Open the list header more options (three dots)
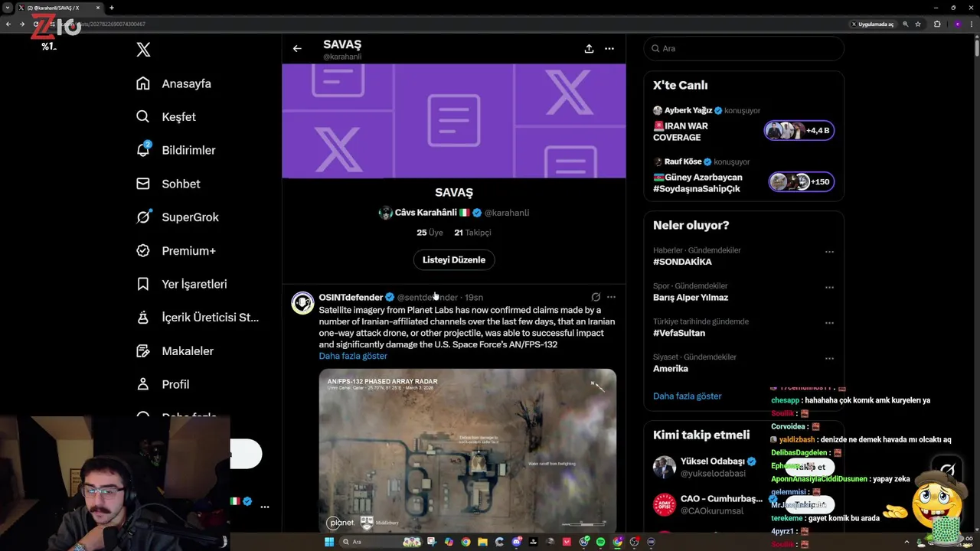This screenshot has width=980, height=551. [x=609, y=48]
